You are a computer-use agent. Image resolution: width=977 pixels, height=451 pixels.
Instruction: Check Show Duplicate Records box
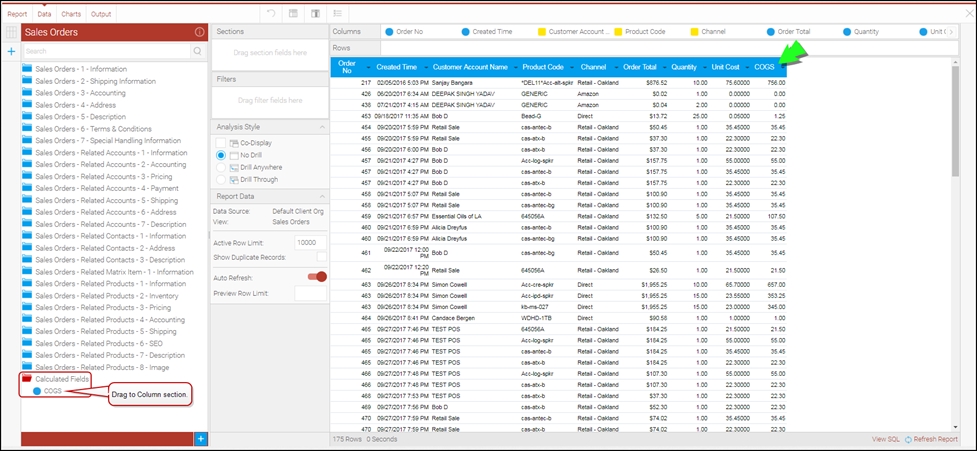click(x=322, y=257)
